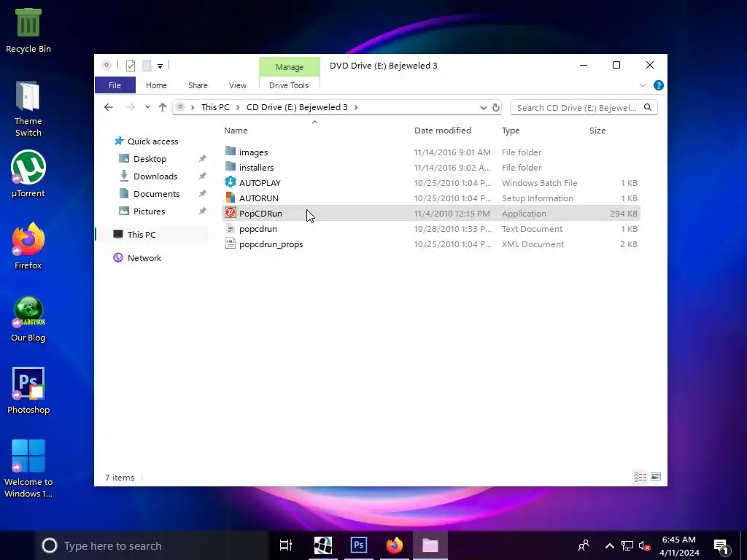The height and width of the screenshot is (560, 747).
Task: Sort files by Type column header
Action: tap(511, 131)
